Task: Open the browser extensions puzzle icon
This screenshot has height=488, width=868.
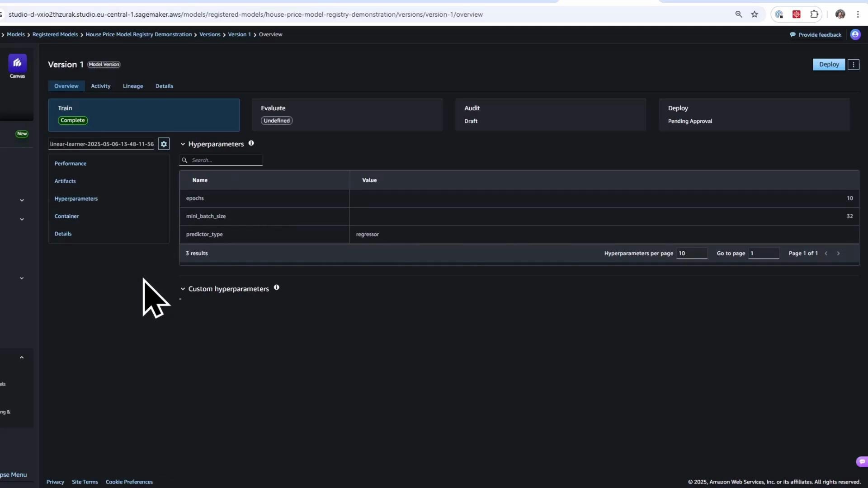Action: click(814, 14)
